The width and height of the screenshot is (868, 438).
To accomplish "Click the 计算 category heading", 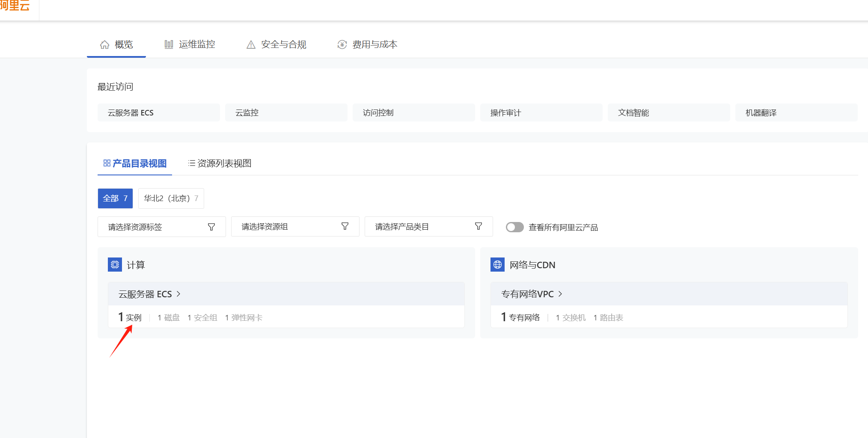I will [x=136, y=265].
